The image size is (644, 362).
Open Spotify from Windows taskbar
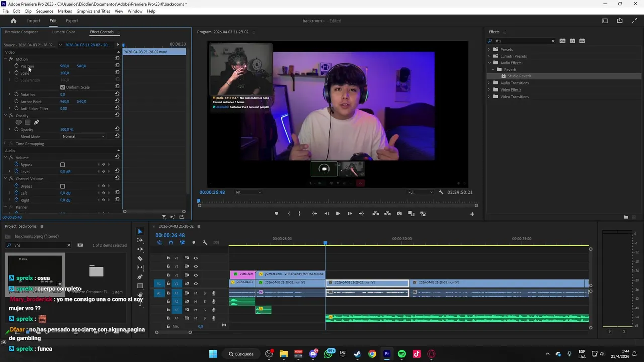click(401, 354)
